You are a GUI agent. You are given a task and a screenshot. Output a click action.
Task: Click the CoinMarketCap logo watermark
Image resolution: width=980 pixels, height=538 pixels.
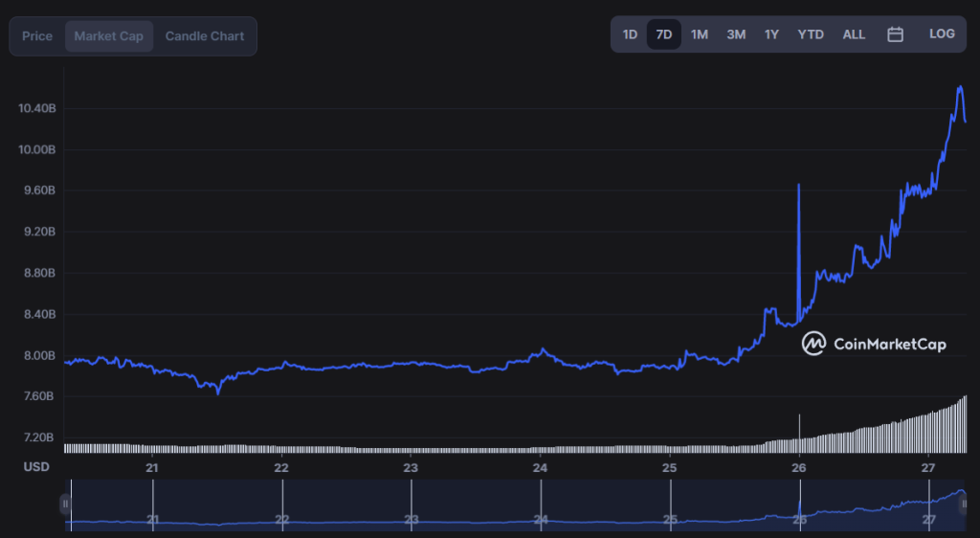point(874,344)
